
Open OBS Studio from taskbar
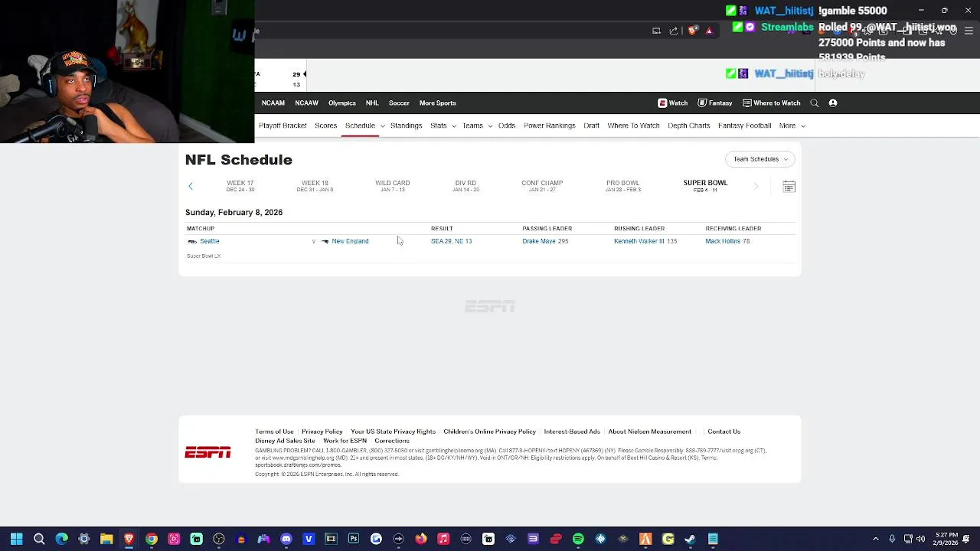click(219, 539)
